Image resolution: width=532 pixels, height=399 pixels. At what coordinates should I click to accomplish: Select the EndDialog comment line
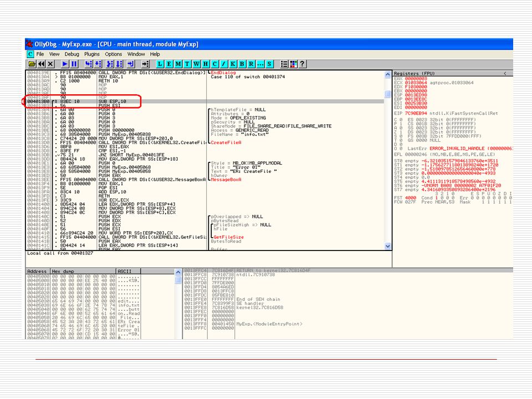coord(223,73)
